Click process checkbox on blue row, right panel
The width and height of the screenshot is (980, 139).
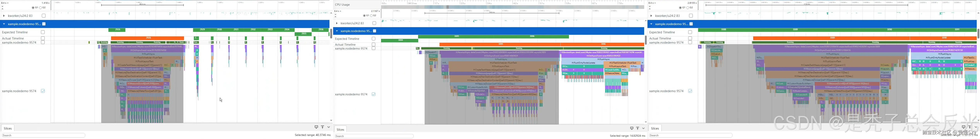(691, 24)
